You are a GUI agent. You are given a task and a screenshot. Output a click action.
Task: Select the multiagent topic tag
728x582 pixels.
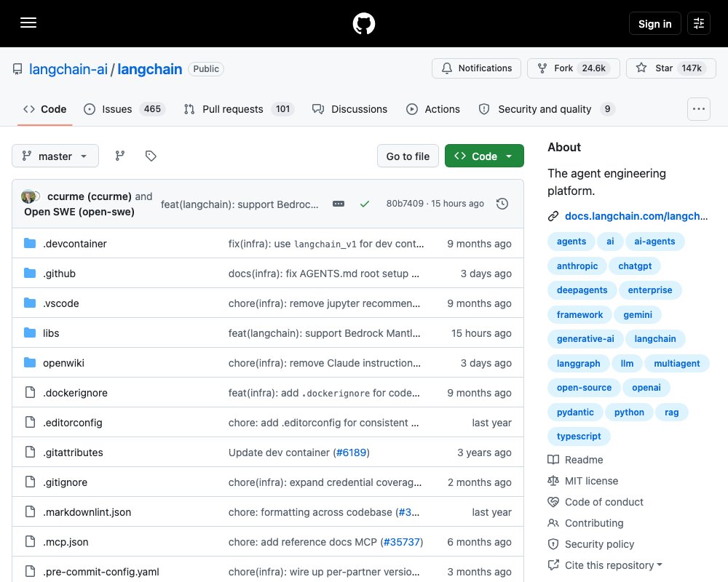click(676, 364)
